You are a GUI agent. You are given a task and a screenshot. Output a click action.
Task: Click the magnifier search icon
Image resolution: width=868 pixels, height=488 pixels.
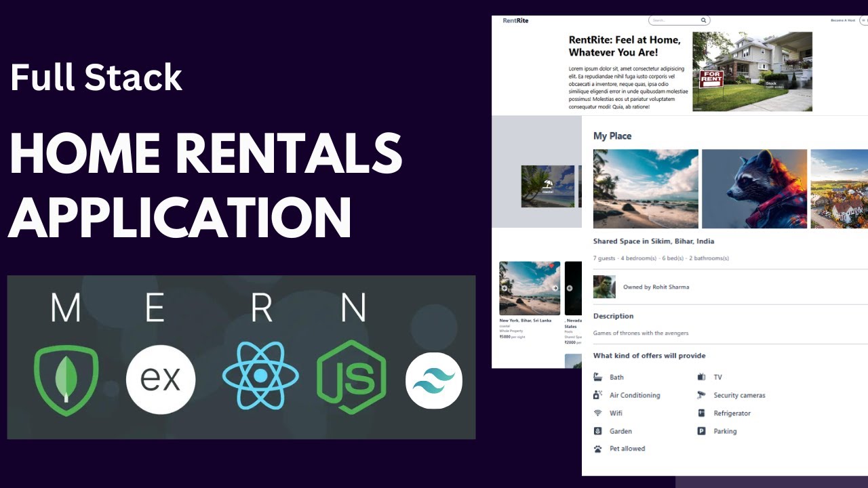click(704, 20)
